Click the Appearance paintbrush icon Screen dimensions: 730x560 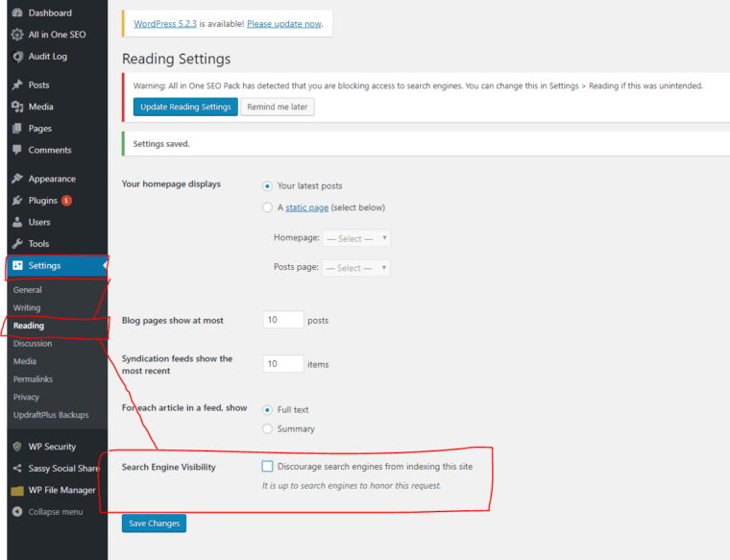(17, 179)
